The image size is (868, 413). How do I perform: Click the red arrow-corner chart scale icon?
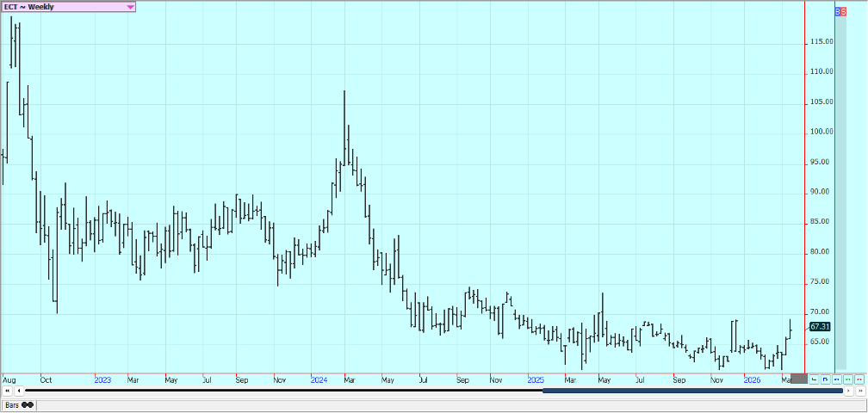(x=814, y=379)
